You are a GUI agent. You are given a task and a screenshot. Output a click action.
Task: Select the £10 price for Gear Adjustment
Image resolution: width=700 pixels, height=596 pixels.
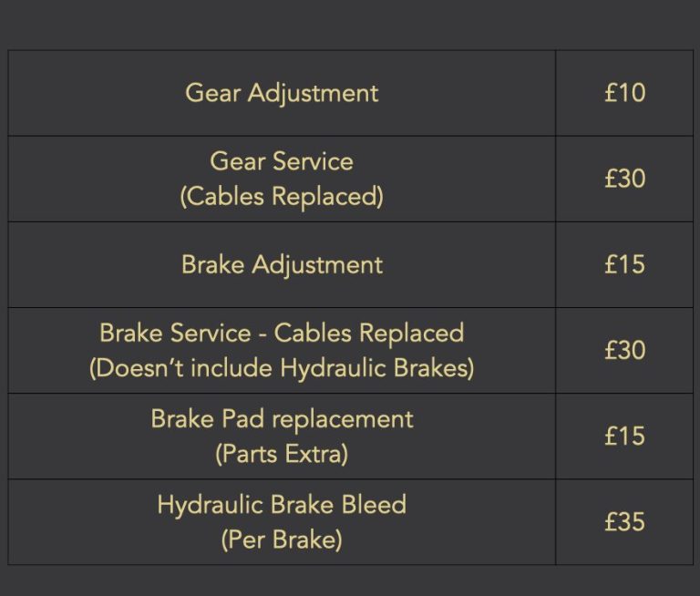[x=624, y=93]
